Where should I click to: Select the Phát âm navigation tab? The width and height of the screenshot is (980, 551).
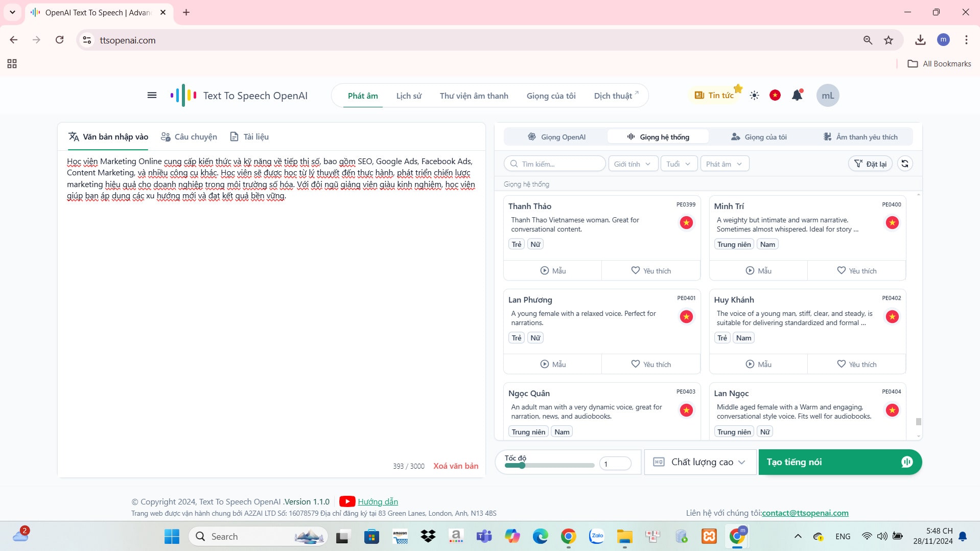tap(363, 96)
